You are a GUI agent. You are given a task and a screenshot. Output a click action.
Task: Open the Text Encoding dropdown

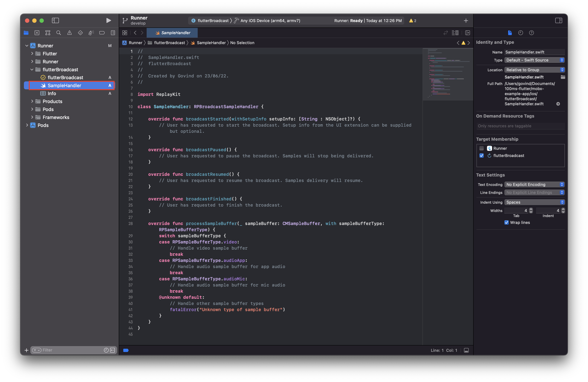[x=534, y=184]
